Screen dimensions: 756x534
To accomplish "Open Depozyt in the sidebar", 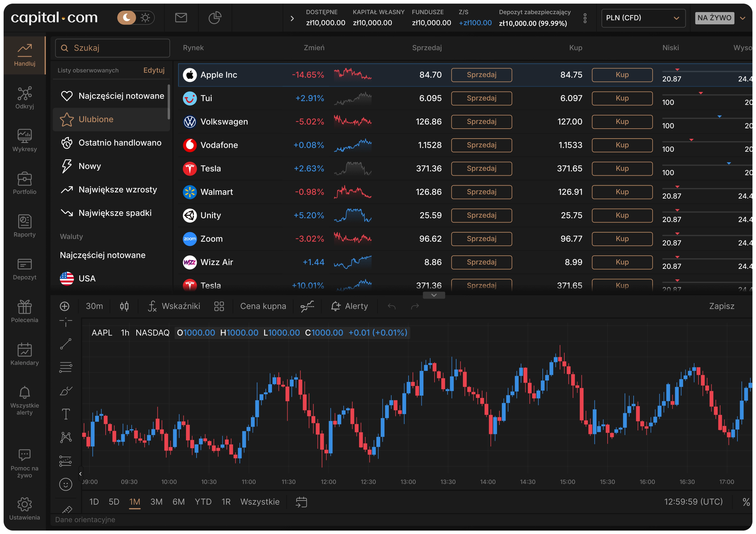I will pyautogui.click(x=25, y=269).
